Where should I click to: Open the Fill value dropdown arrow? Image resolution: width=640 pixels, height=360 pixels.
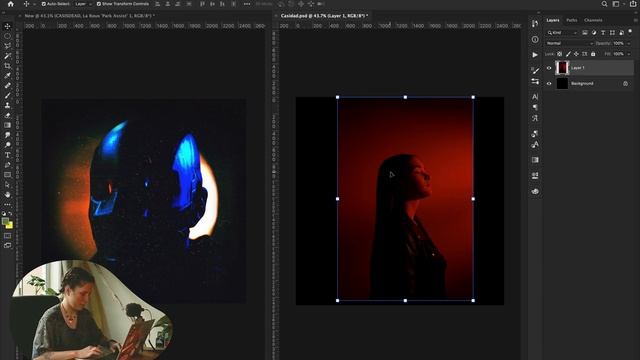(x=629, y=54)
